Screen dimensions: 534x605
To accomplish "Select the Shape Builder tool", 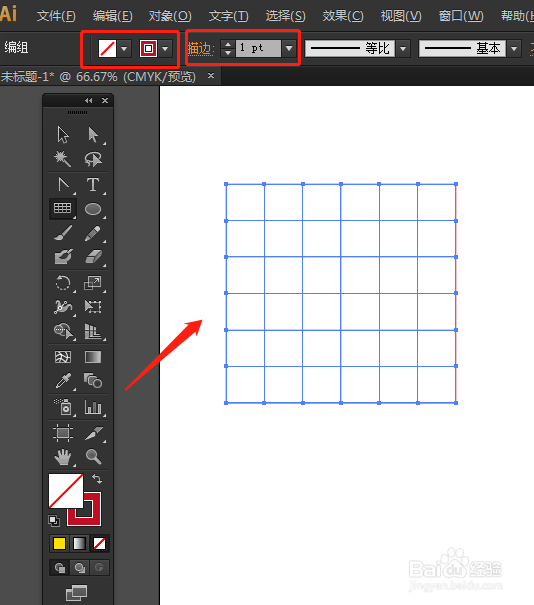I will (x=63, y=331).
